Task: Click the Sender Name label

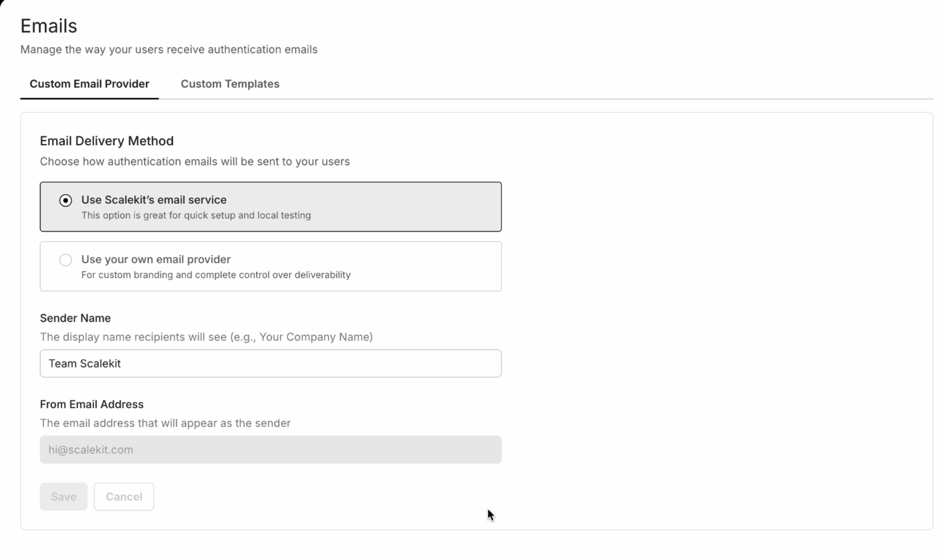Action: coord(75,318)
